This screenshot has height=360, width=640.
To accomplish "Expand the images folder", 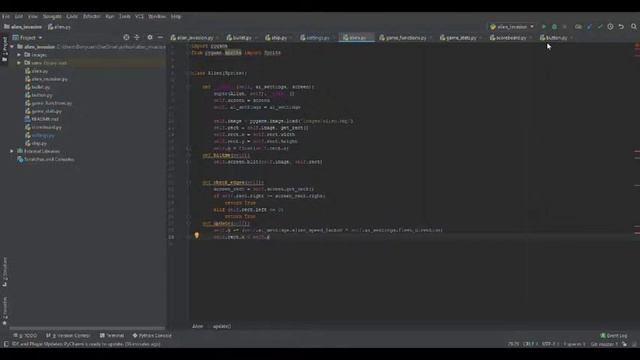I will tap(19, 55).
